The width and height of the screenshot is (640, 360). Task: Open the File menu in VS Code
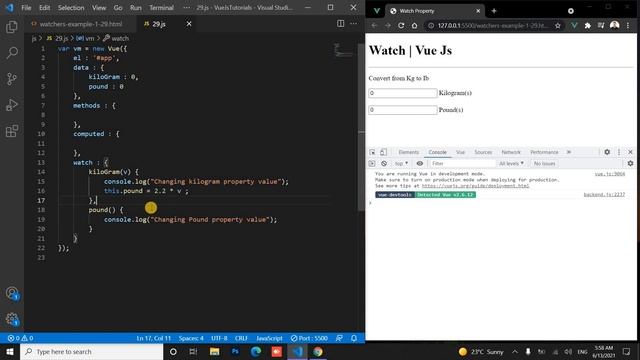pyautogui.click(x=26, y=8)
